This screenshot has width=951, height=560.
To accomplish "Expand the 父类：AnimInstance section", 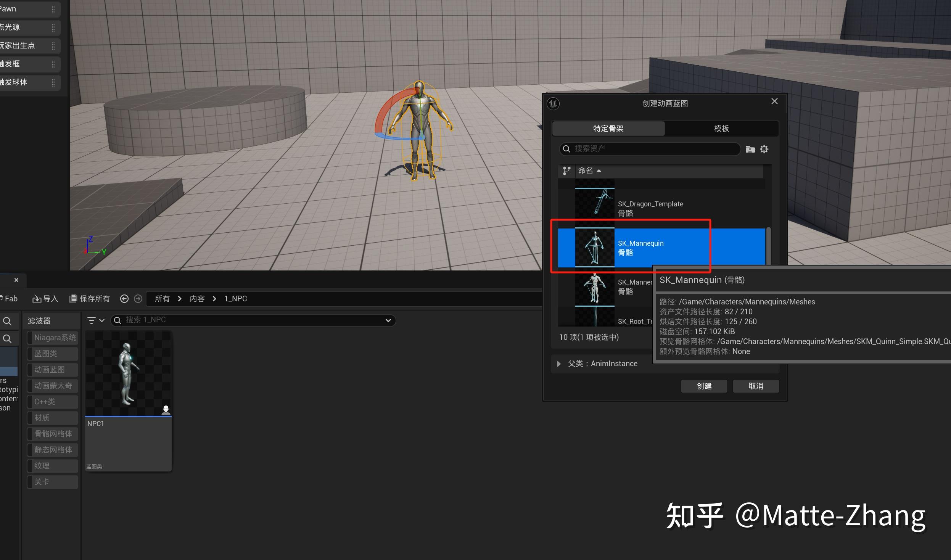I will [x=558, y=364].
